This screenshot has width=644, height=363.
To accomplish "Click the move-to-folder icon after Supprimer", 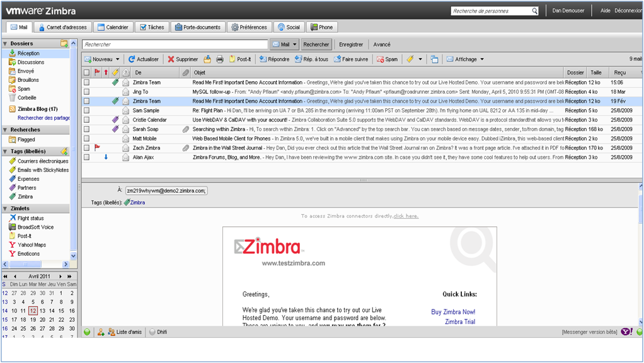I will [207, 59].
